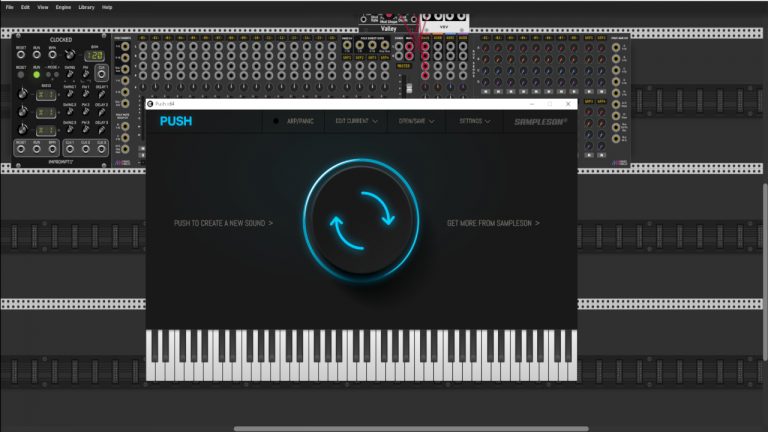Click BPM output jack in bottom Clocked group
Screen dimensions: 768x432
(52, 149)
